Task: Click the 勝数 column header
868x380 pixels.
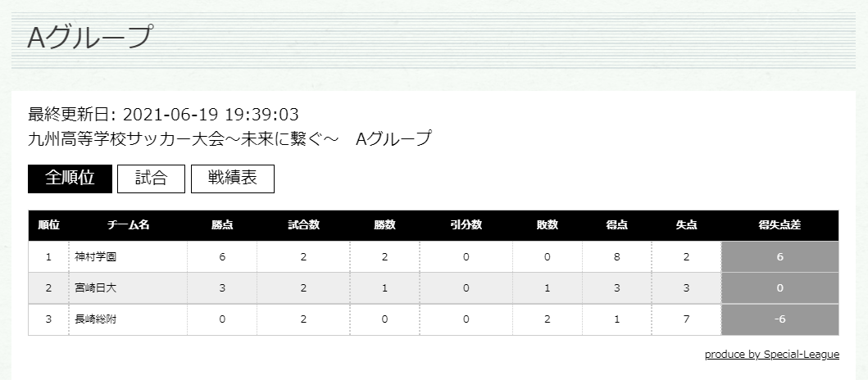Action: pyautogui.click(x=384, y=225)
